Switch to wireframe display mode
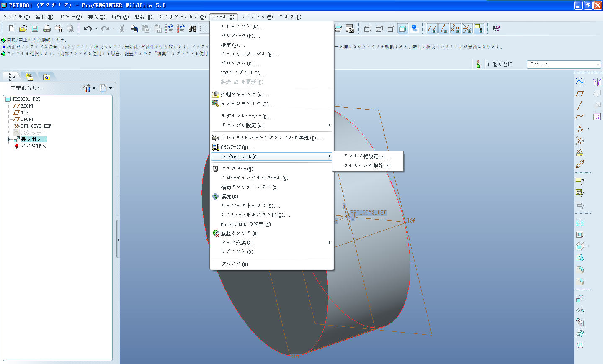Viewport: 603px width, 364px height. pos(368,28)
